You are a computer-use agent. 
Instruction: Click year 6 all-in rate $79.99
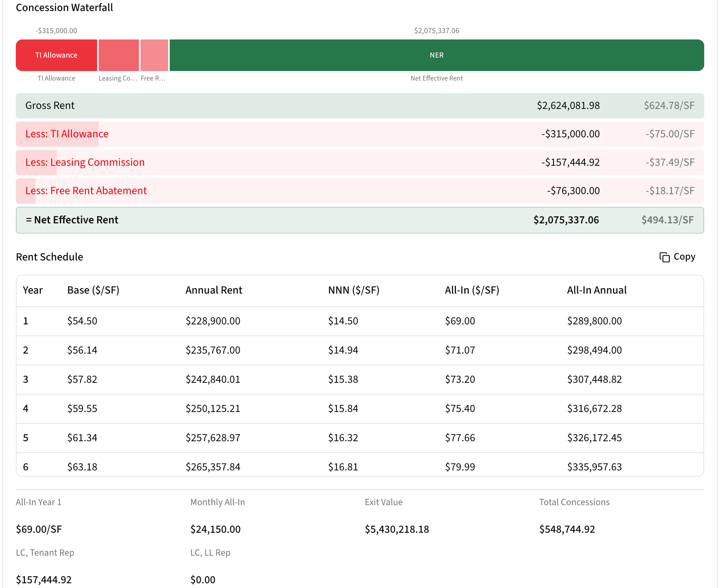click(x=460, y=467)
